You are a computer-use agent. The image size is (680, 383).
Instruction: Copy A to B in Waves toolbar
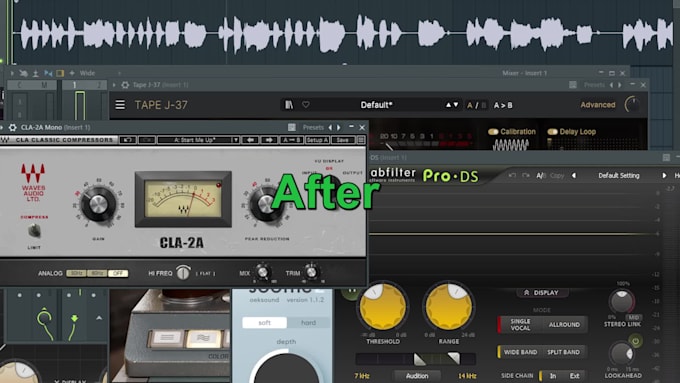point(291,140)
